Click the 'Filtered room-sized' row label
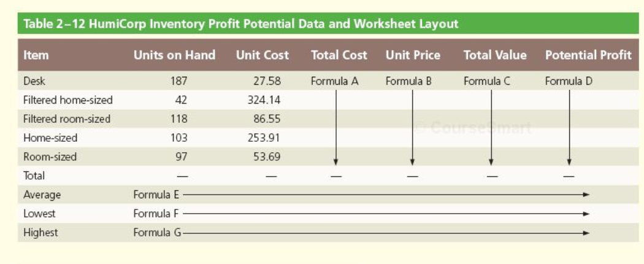The image size is (644, 264). pyautogui.click(x=66, y=119)
